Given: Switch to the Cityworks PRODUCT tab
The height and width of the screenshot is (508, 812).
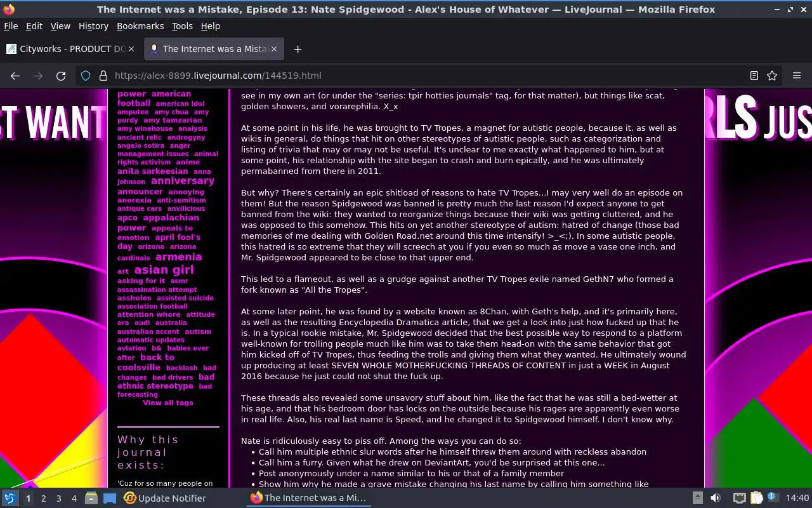Looking at the screenshot, I should click(70, 49).
